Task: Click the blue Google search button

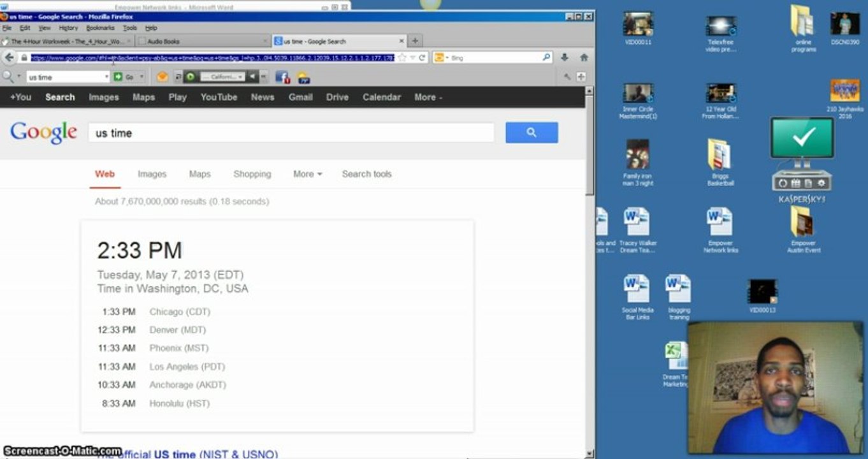Action: pyautogui.click(x=532, y=133)
